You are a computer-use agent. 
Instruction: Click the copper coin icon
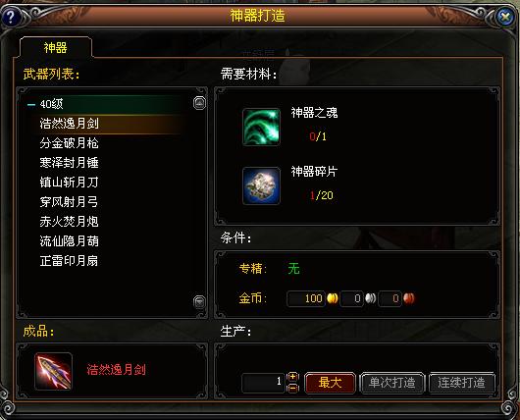pyautogui.click(x=409, y=298)
